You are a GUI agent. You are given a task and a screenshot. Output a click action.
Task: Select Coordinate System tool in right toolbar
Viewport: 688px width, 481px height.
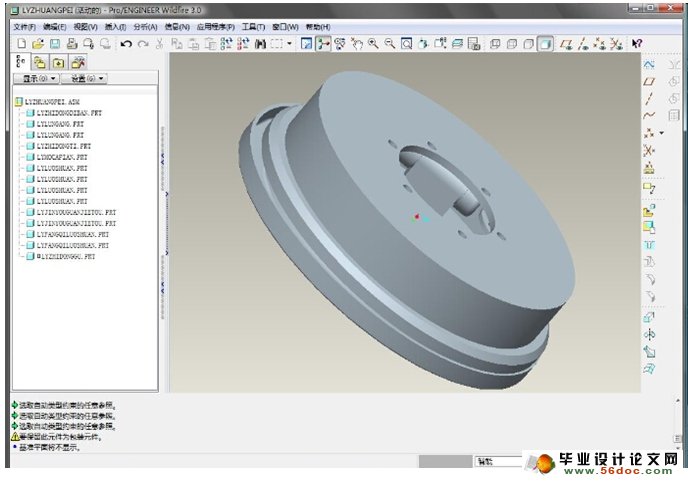click(649, 151)
